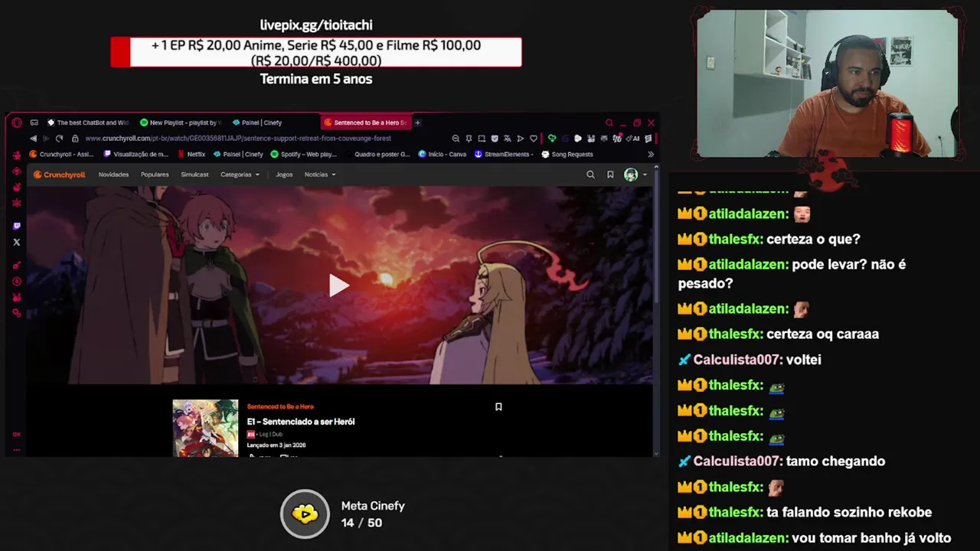The height and width of the screenshot is (551, 980).
Task: Click the livepix.gg/tioitachi overlay text
Action: point(316,25)
